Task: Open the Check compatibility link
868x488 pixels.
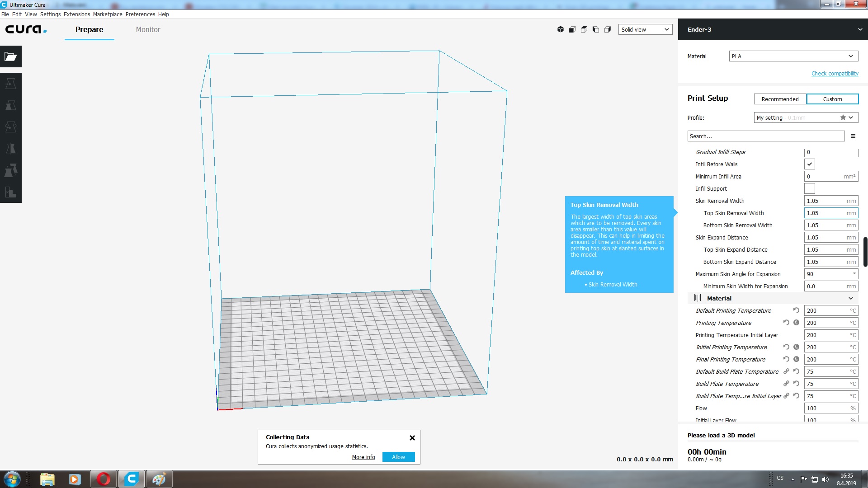Action: [x=835, y=73]
